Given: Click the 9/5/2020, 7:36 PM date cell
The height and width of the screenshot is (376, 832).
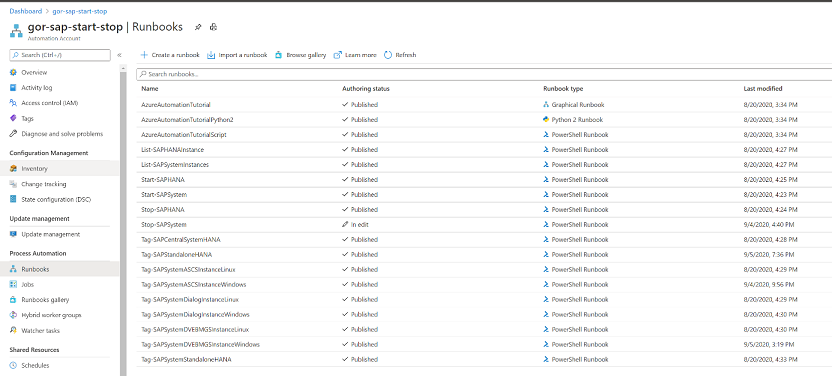Looking at the screenshot, I should point(769,255).
